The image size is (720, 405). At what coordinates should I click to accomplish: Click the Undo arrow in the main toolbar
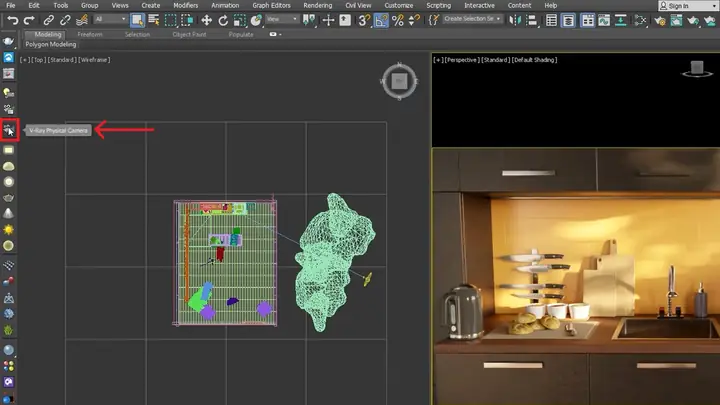point(13,20)
